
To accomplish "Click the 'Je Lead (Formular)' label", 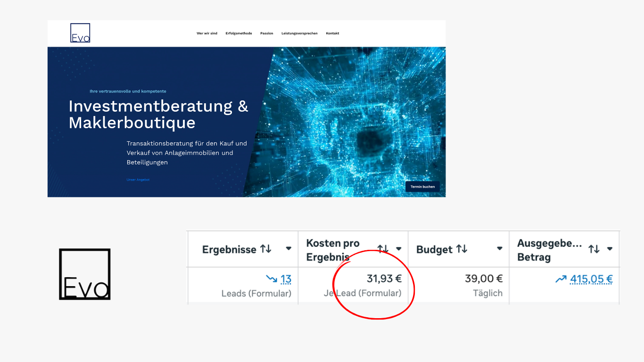I will click(x=363, y=293).
